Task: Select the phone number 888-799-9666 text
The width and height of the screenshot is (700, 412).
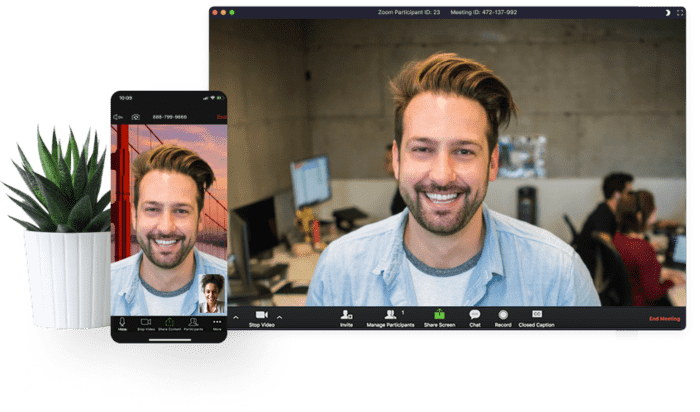Action: pos(170,117)
